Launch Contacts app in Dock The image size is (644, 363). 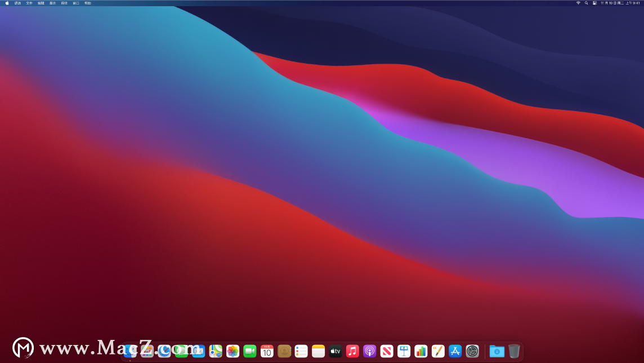[x=284, y=351]
